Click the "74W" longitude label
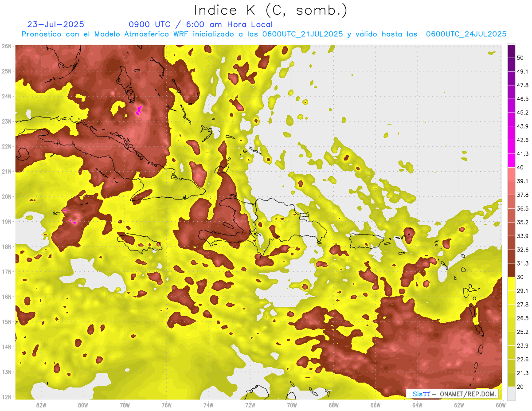 pyautogui.click(x=208, y=405)
